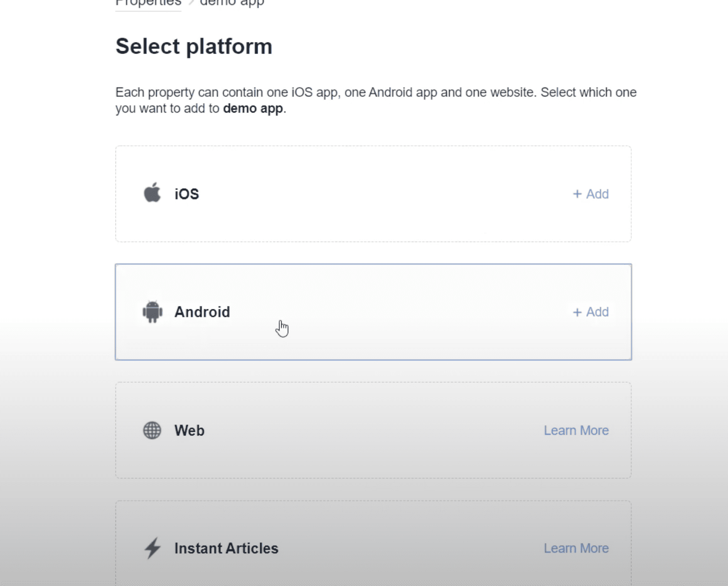The height and width of the screenshot is (586, 728).
Task: Click the demo app breadcrumb item
Action: pos(232,3)
